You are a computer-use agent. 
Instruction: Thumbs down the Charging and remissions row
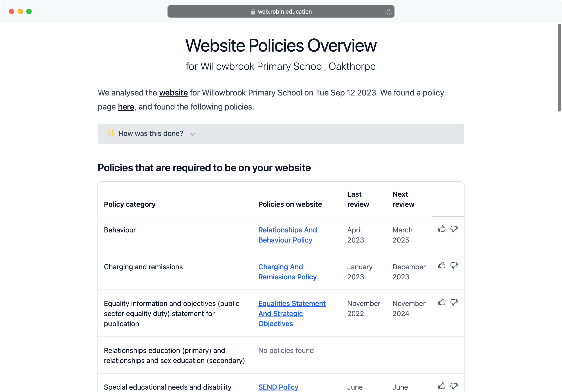(x=454, y=266)
